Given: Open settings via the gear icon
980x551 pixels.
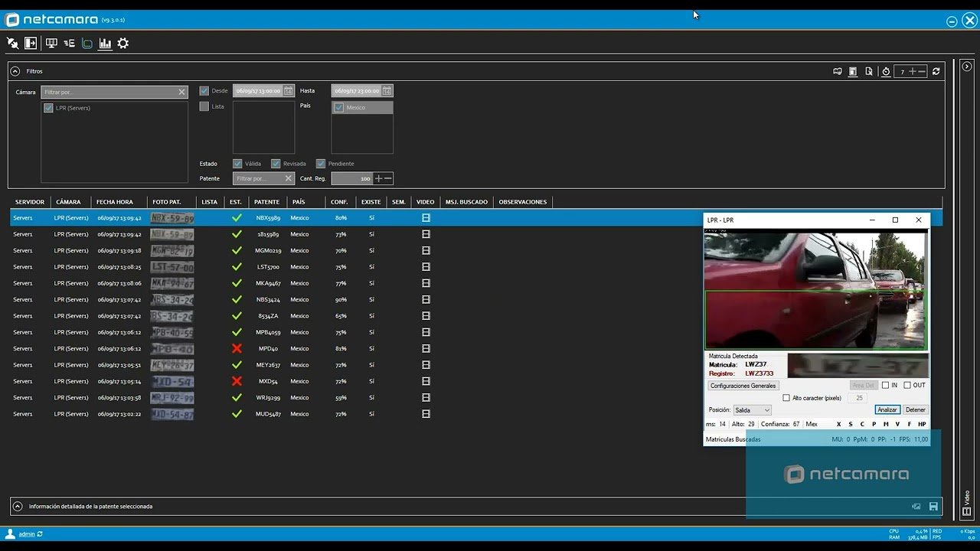Looking at the screenshot, I should (122, 44).
